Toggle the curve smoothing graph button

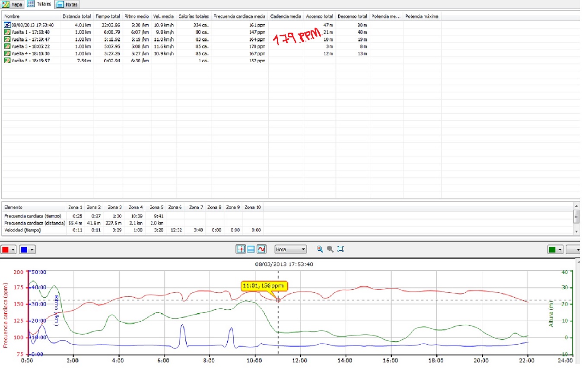[x=261, y=249]
